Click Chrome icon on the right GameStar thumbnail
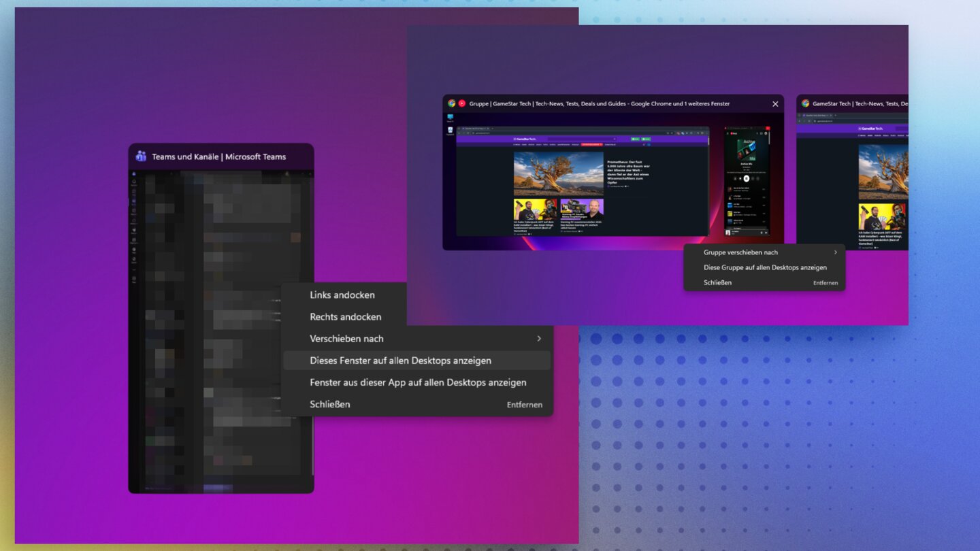Image resolution: width=980 pixels, height=551 pixels. coord(805,103)
